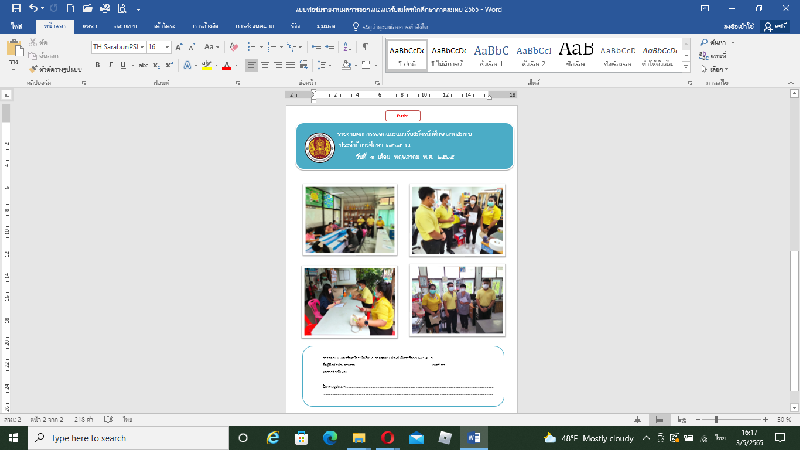
Task: Apply center paragraph alignment
Action: tap(267, 66)
